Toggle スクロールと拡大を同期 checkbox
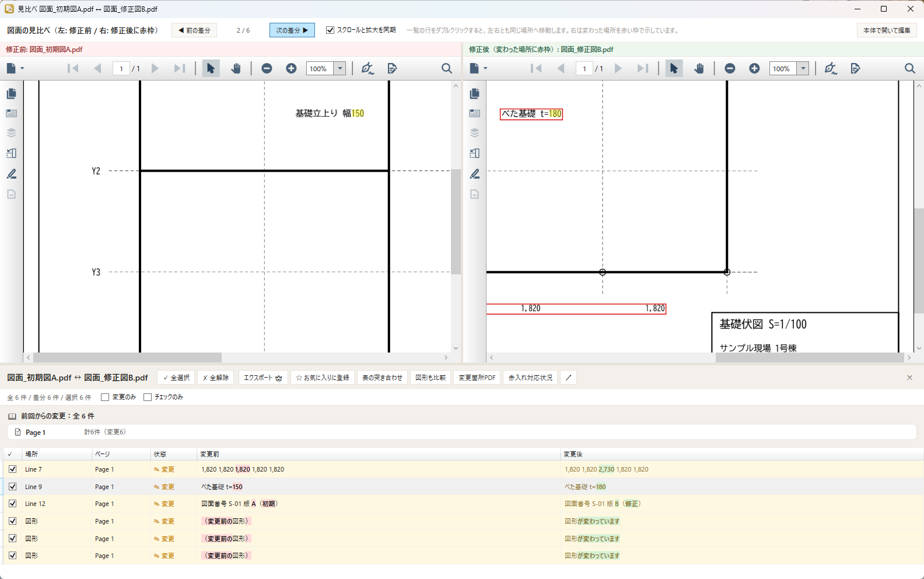Screen dimensions: 924x579 coord(330,30)
